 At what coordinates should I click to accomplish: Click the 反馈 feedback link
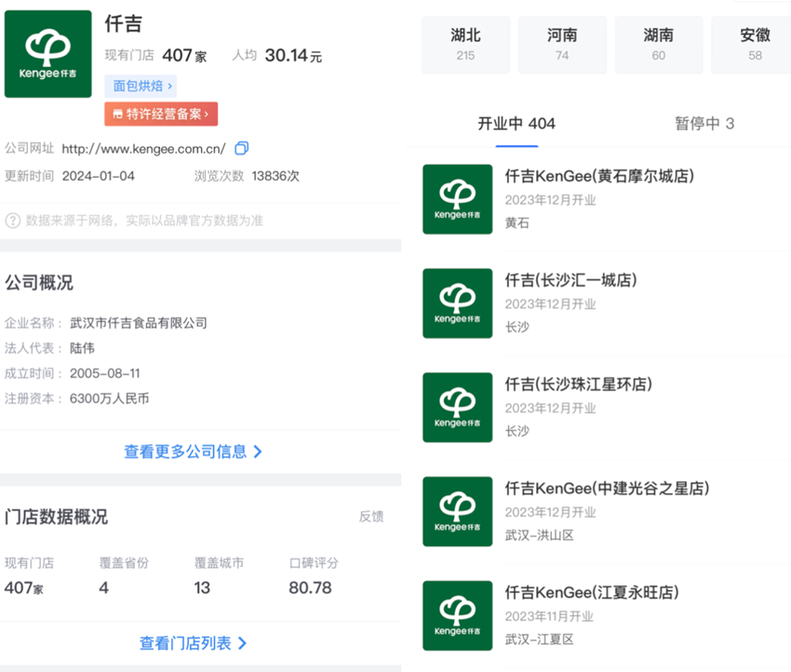[x=371, y=517]
